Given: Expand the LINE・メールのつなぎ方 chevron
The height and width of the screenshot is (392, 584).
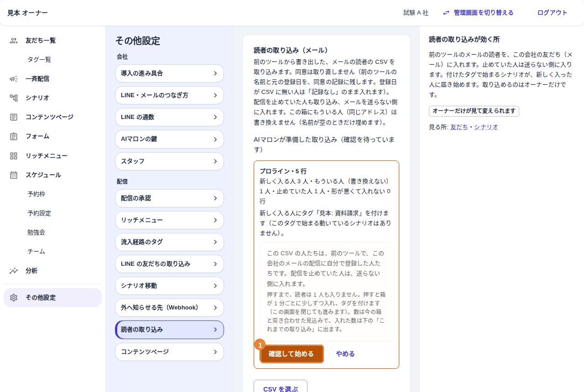Looking at the screenshot, I should 215,95.
